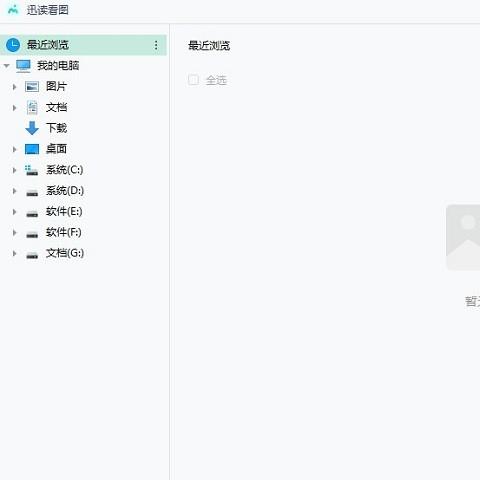The height and width of the screenshot is (480, 480).
Task: Click the 桌面 desktop icon
Action: (x=32, y=149)
